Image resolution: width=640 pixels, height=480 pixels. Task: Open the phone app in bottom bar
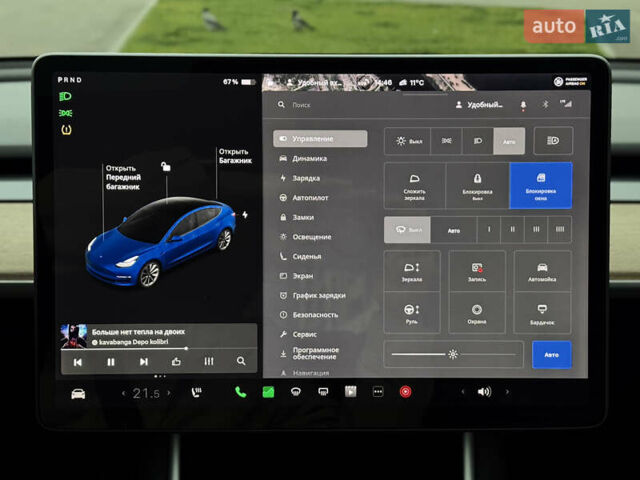pos(240,392)
